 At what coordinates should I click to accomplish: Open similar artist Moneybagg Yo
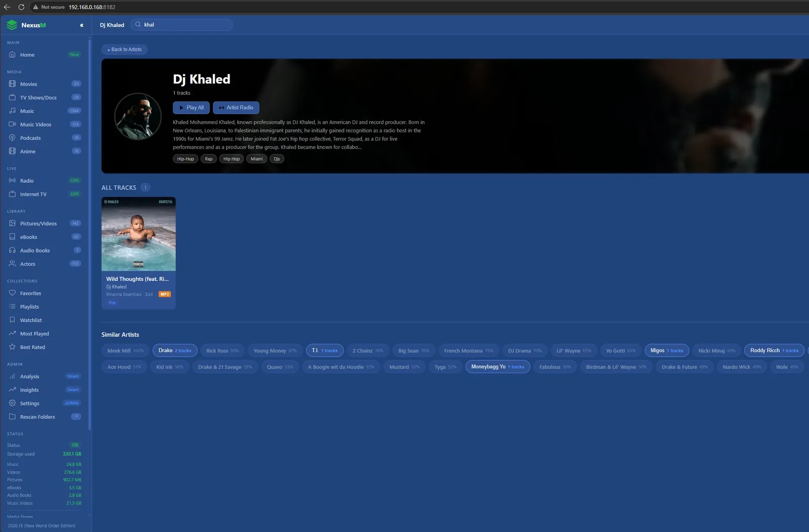[x=498, y=367]
